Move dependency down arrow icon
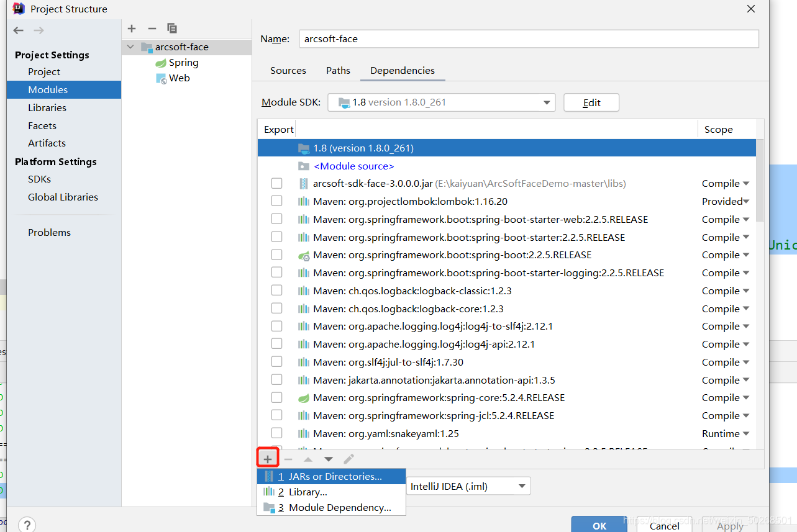797x532 pixels. pyautogui.click(x=329, y=459)
